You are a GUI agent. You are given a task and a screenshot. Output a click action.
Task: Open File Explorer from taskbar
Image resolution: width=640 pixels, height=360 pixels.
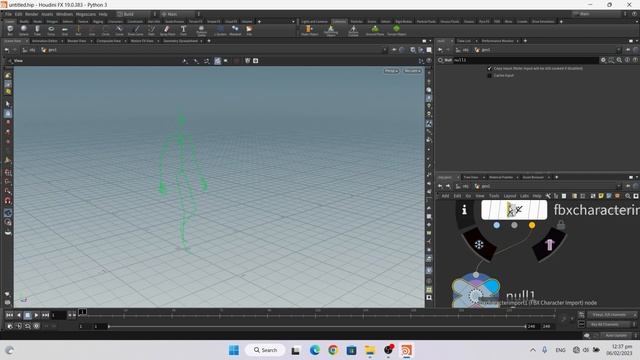pos(370,350)
